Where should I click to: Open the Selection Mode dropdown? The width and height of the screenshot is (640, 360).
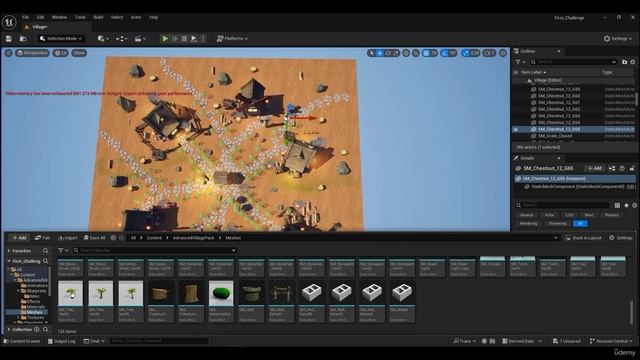click(62, 38)
